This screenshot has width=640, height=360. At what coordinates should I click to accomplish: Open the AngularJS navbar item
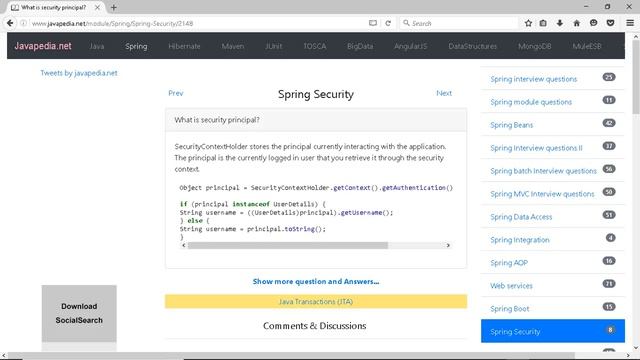411,46
